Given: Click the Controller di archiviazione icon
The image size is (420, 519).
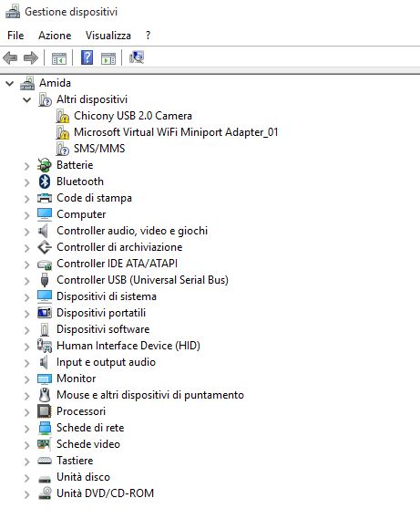Looking at the screenshot, I should click(45, 247).
